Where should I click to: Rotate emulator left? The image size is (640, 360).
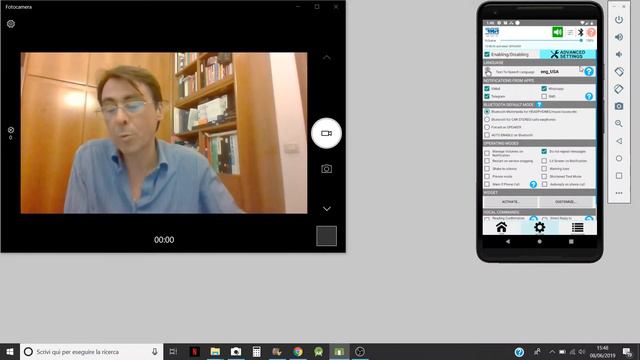[x=619, y=72]
